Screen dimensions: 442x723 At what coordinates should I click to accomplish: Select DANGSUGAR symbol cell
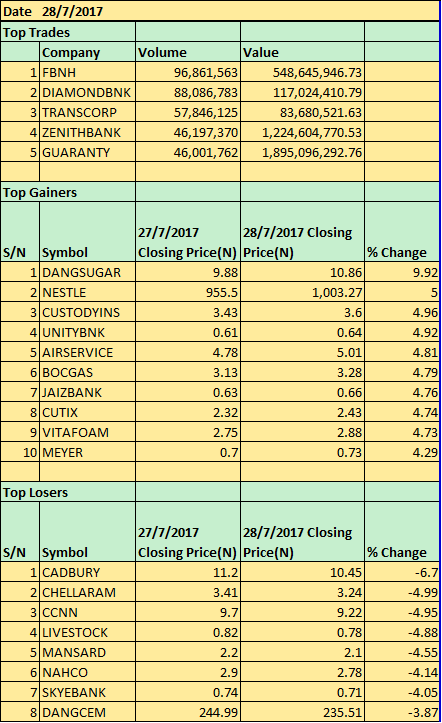88,272
